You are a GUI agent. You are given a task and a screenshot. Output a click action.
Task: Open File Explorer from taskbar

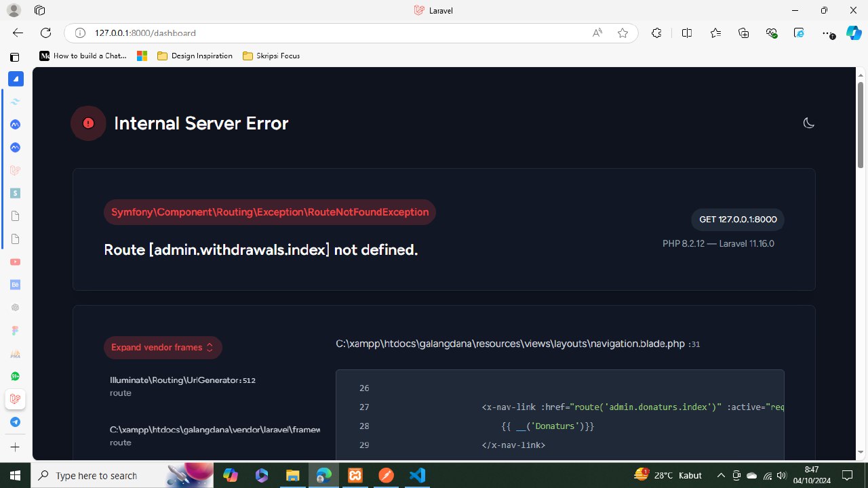(x=292, y=475)
